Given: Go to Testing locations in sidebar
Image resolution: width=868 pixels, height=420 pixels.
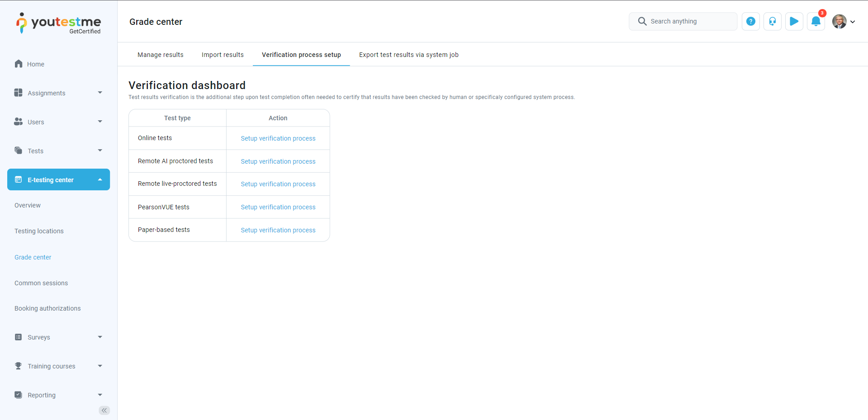Looking at the screenshot, I should (x=39, y=231).
